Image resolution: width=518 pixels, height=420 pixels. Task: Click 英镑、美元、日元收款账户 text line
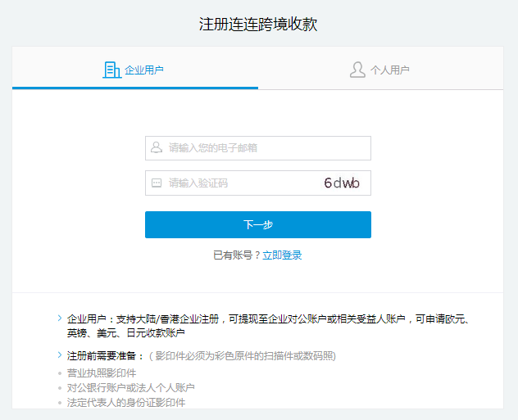(126, 333)
